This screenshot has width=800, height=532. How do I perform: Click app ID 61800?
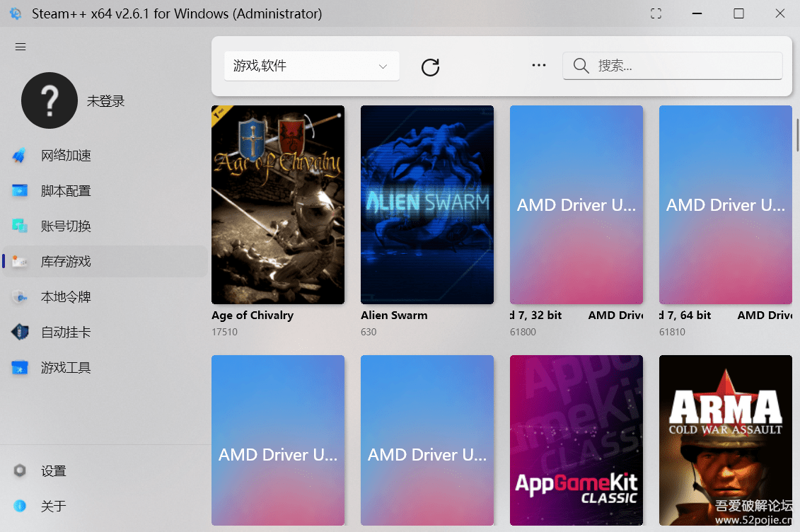point(523,332)
